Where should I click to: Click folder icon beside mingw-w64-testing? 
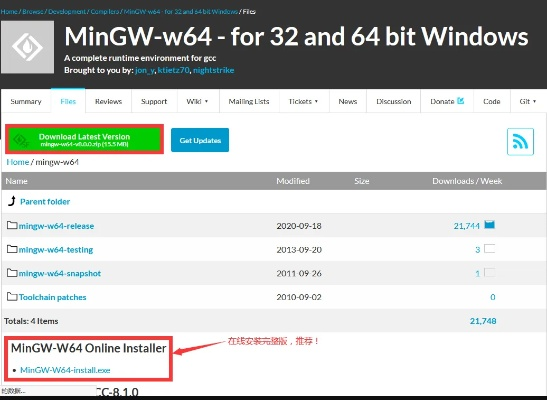tap(12, 249)
